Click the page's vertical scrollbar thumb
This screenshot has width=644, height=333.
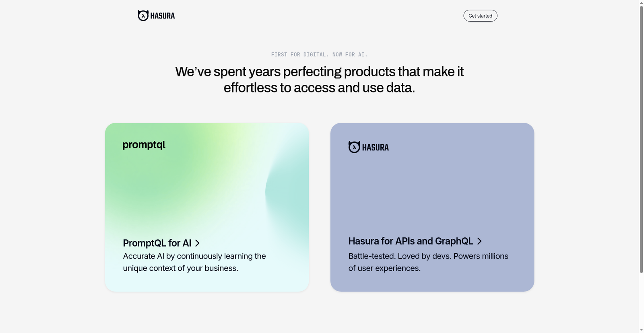pos(641,137)
